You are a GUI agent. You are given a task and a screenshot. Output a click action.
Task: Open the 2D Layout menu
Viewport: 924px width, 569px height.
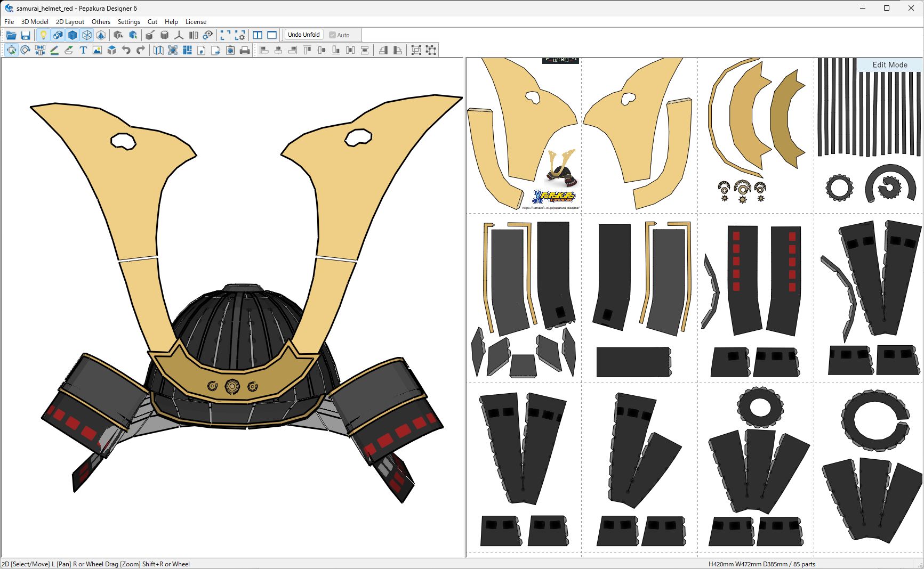pyautogui.click(x=70, y=22)
